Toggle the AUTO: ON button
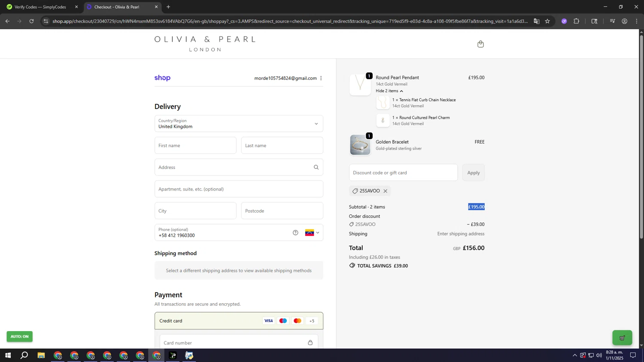Viewport: 644px width, 362px height. tap(20, 337)
